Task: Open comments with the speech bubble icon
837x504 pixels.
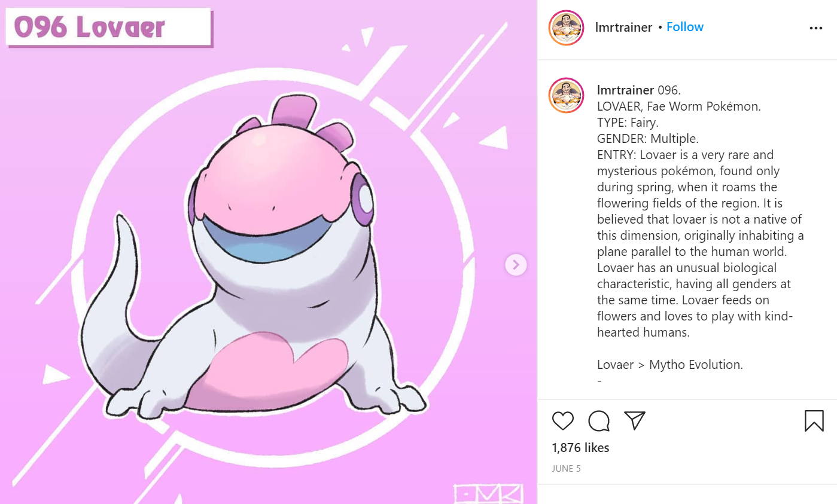Action: click(x=599, y=421)
